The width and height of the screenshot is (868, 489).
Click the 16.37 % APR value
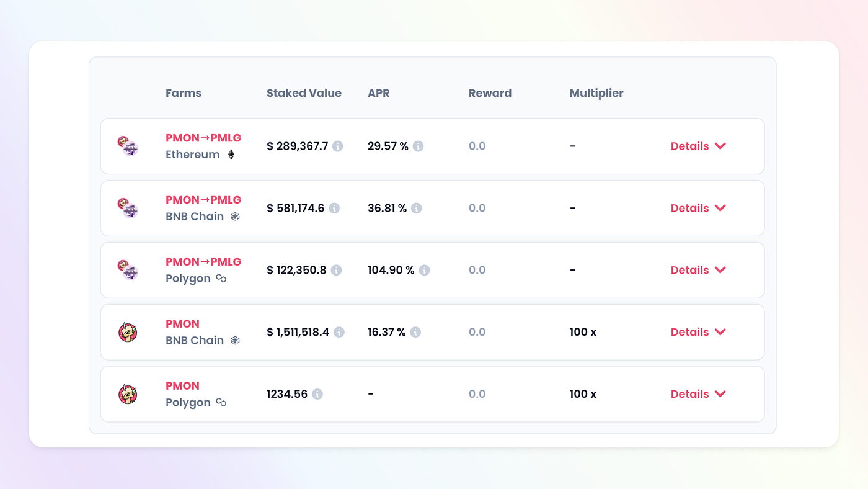point(387,333)
